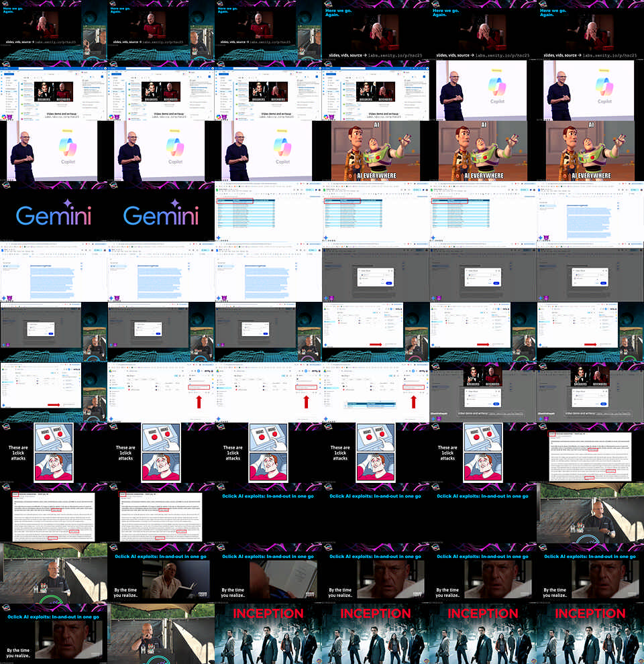Open the first AI EVERYWHERE Toy Story thumbnail
This screenshot has height=664, width=644.
376,150
